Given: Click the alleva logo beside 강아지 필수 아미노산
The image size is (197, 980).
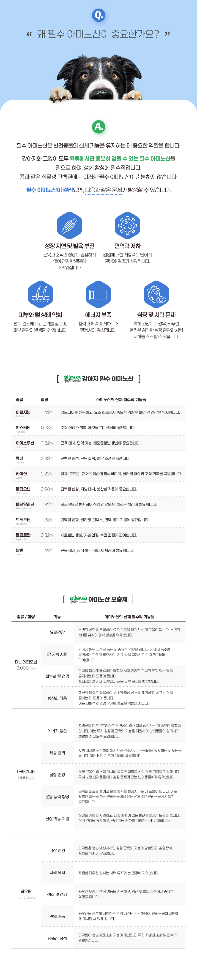Looking at the screenshot, I should 72,379.
